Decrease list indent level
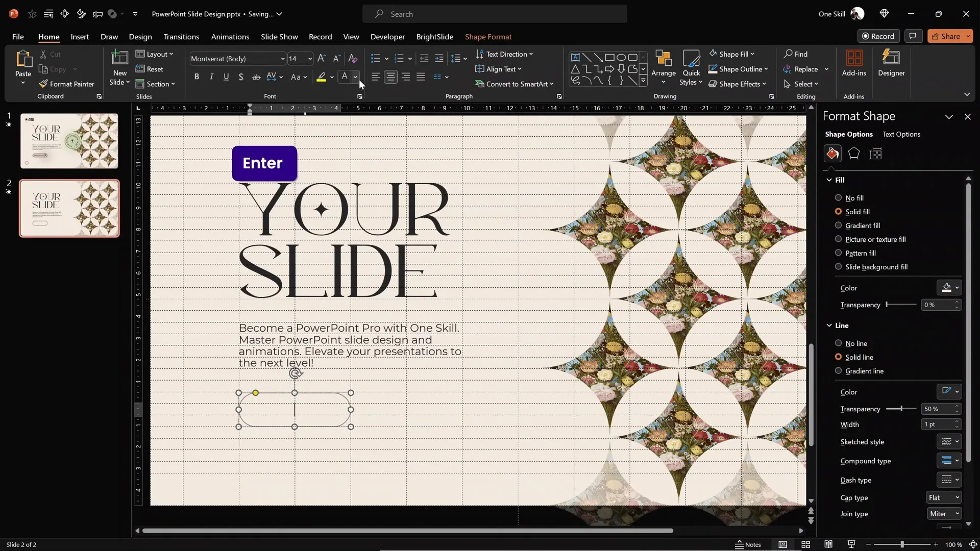980x551 pixels. point(424,58)
